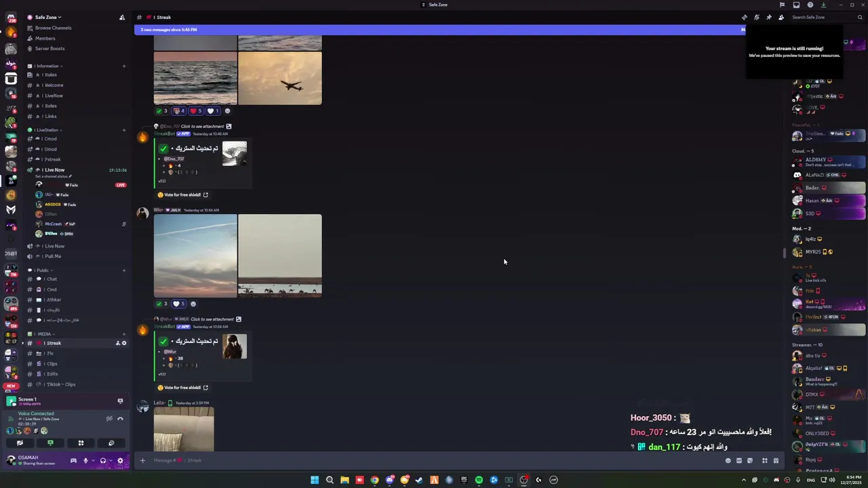Screen dimensions: 868x488
Task: Open attachment plus button in message bar
Action: [x=142, y=460]
